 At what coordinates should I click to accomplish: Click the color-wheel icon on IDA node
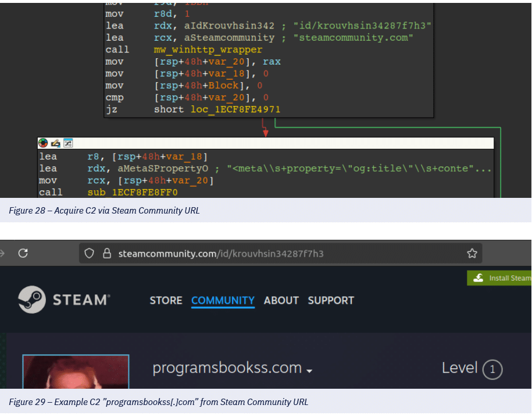point(43,143)
